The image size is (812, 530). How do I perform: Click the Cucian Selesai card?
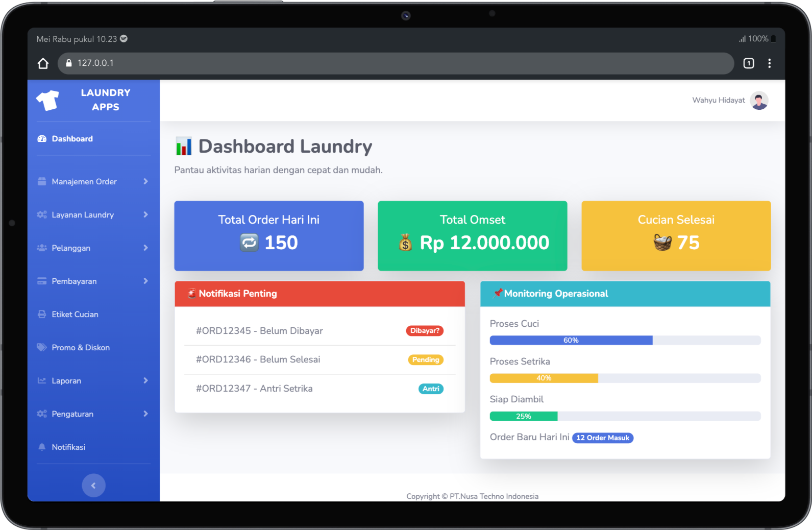[x=676, y=236]
